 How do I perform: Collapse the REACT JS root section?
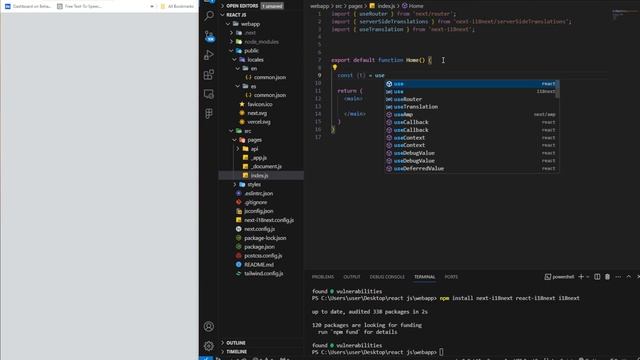click(x=236, y=15)
